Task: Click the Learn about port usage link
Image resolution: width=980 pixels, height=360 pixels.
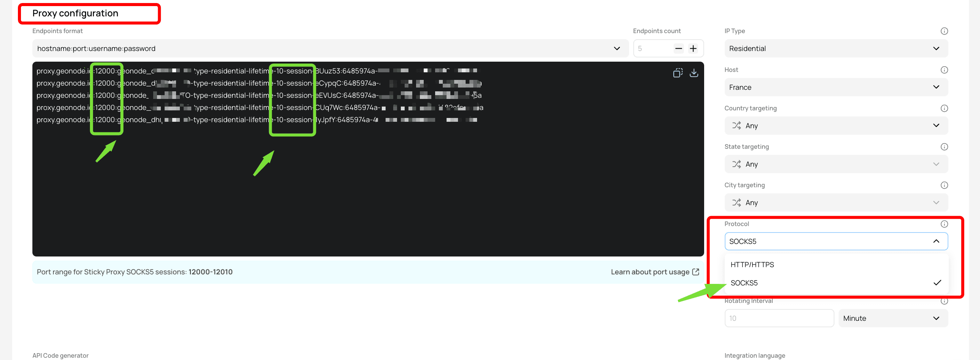Action: point(655,272)
